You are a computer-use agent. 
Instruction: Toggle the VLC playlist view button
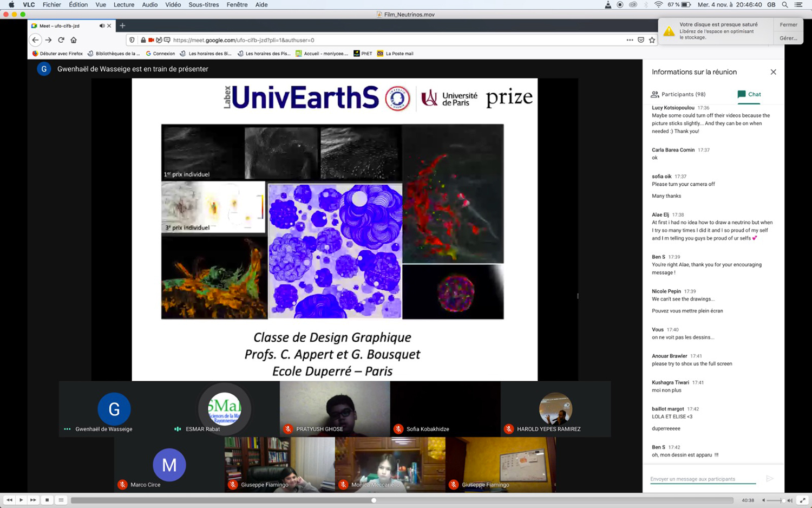tap(61, 500)
